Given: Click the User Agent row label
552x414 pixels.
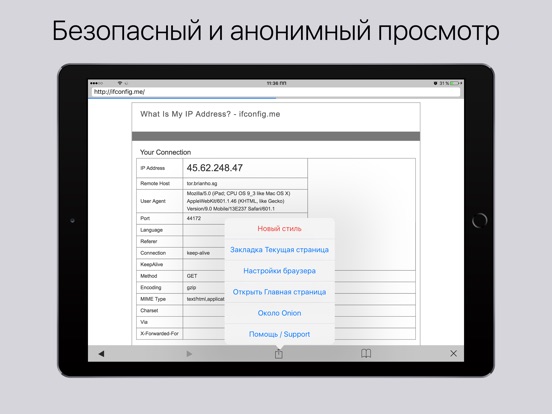Looking at the screenshot, I should (x=153, y=201).
